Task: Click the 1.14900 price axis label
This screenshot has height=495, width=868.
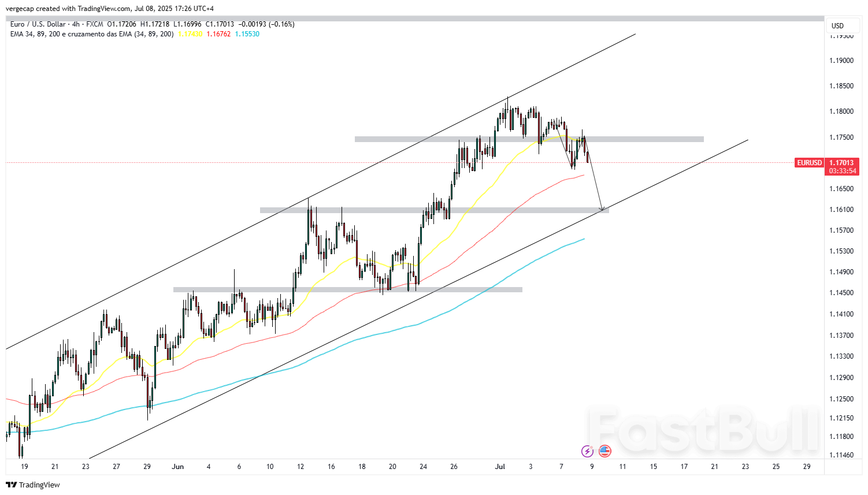Action: tap(841, 272)
